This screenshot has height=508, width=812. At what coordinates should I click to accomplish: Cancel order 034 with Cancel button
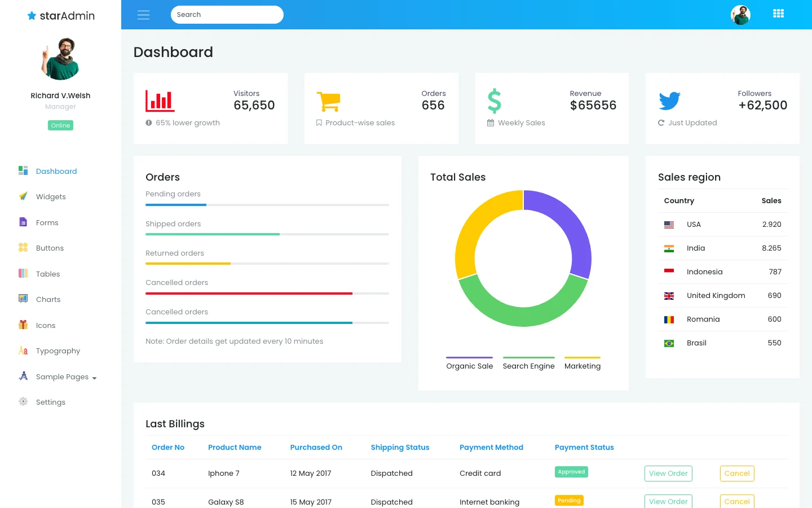[737, 474]
